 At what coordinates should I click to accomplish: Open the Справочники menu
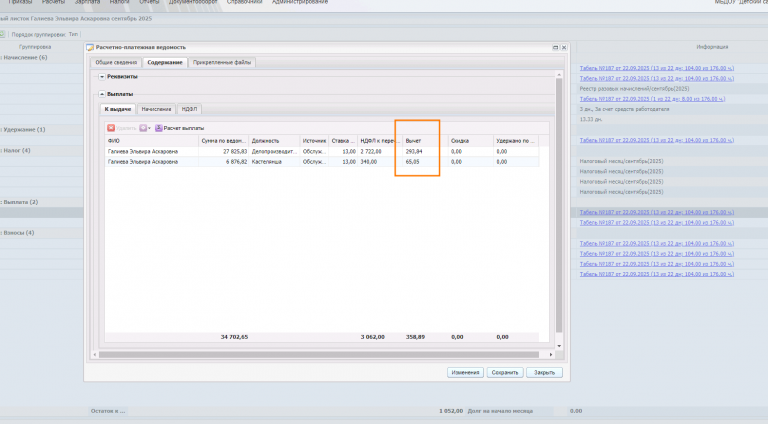[x=244, y=2]
